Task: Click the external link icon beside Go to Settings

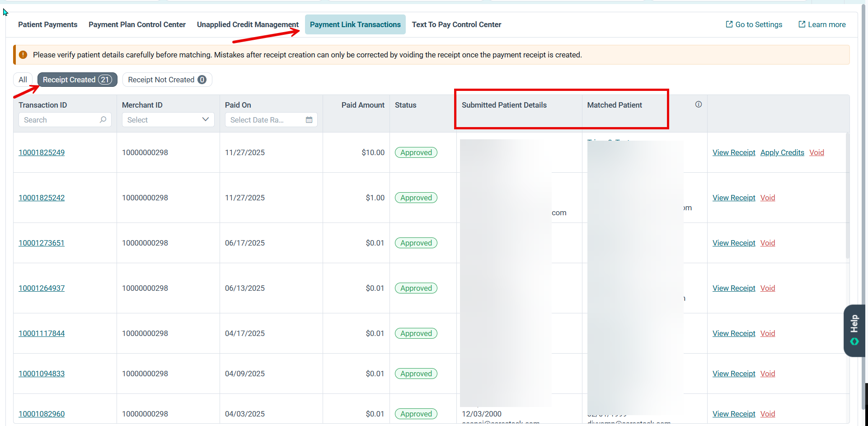Action: click(729, 24)
